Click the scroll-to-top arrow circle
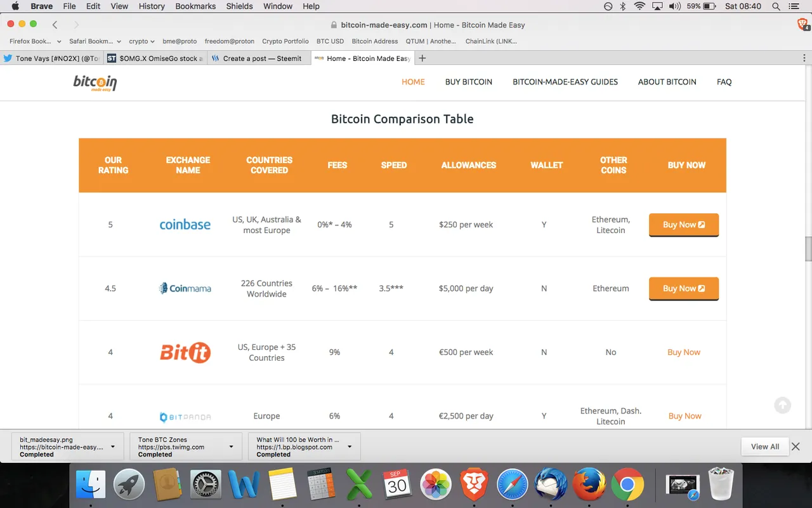The image size is (812, 508). pos(783,405)
